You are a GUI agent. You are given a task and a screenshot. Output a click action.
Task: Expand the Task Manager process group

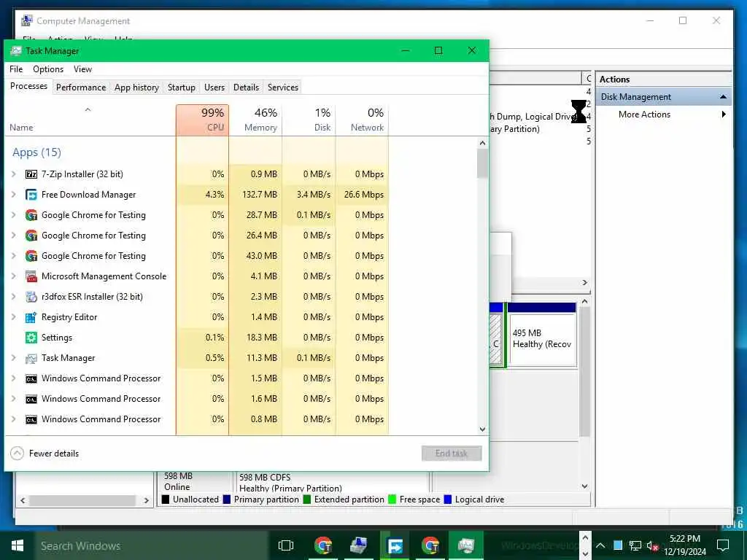[14, 358]
